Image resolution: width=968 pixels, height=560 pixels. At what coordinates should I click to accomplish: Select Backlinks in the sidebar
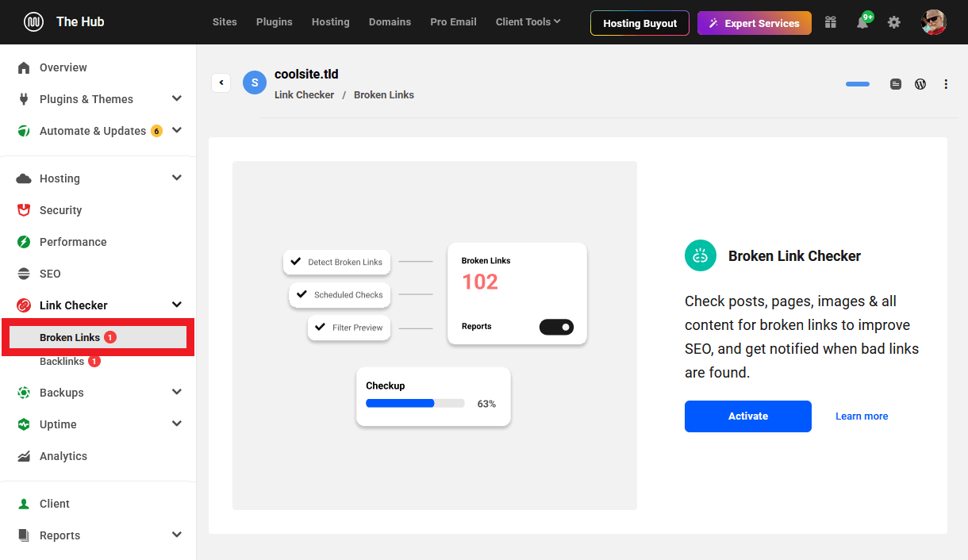62,362
